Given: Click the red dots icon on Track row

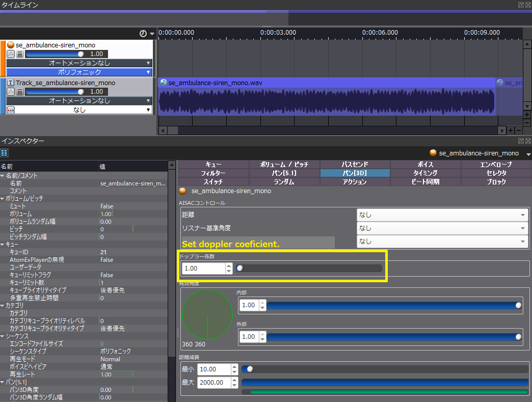Looking at the screenshot, I should 11,110.
